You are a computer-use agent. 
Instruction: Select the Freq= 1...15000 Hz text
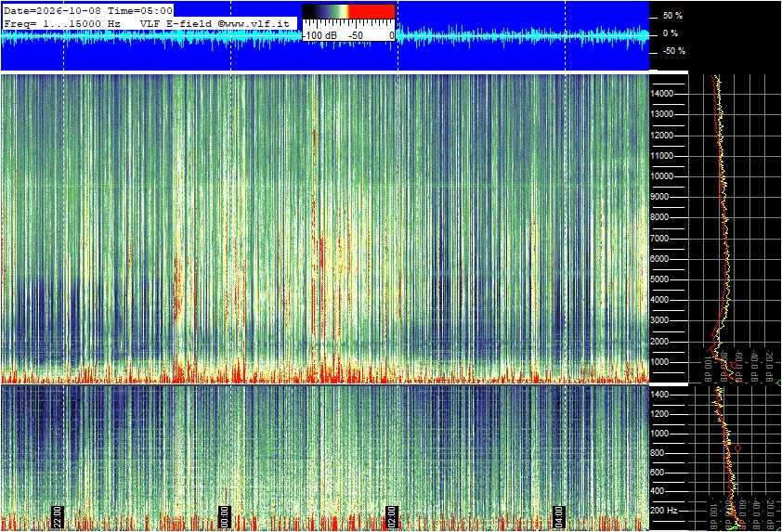[x=62, y=23]
